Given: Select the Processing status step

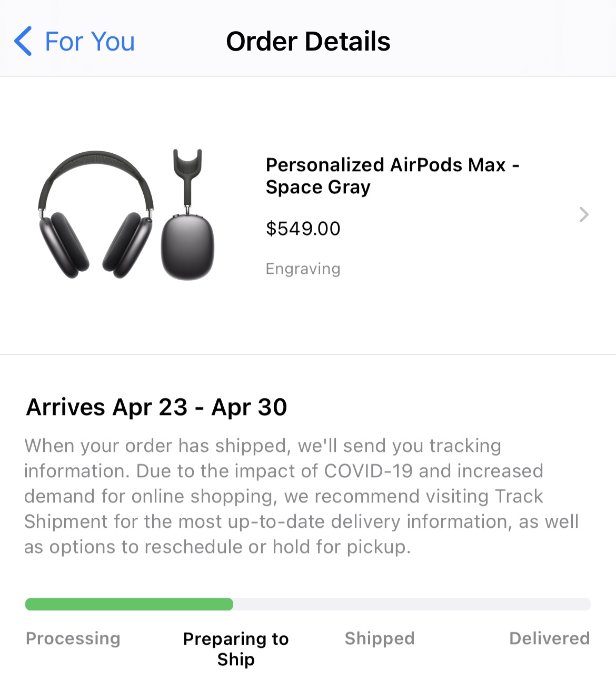Looking at the screenshot, I should click(x=73, y=638).
